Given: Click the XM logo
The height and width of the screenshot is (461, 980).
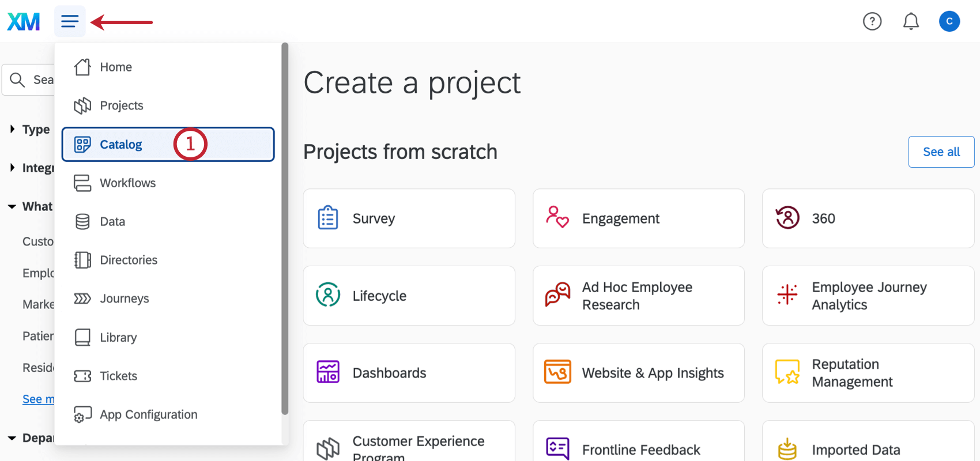Looking at the screenshot, I should click(x=24, y=22).
